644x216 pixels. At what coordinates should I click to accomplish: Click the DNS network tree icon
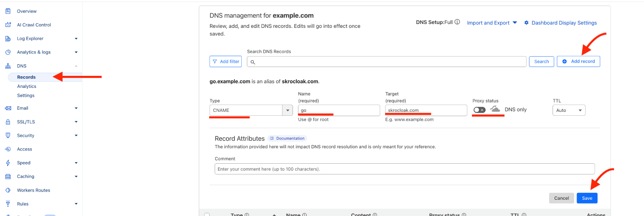coord(8,66)
